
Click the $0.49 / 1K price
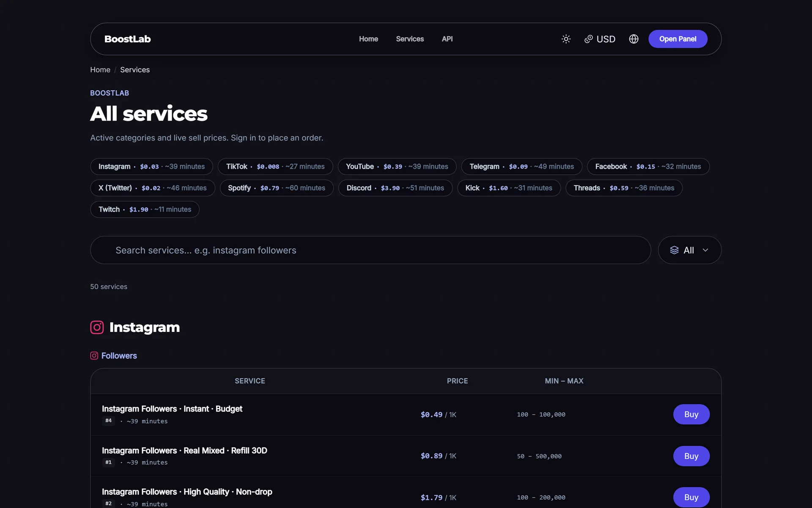[438, 414]
